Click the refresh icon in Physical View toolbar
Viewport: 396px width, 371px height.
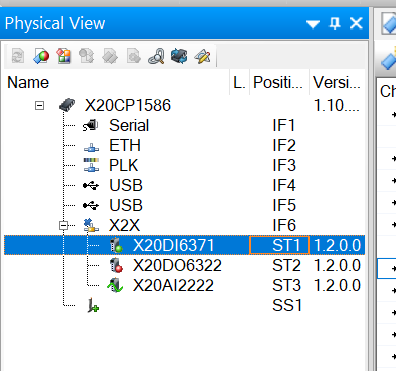tap(18, 56)
